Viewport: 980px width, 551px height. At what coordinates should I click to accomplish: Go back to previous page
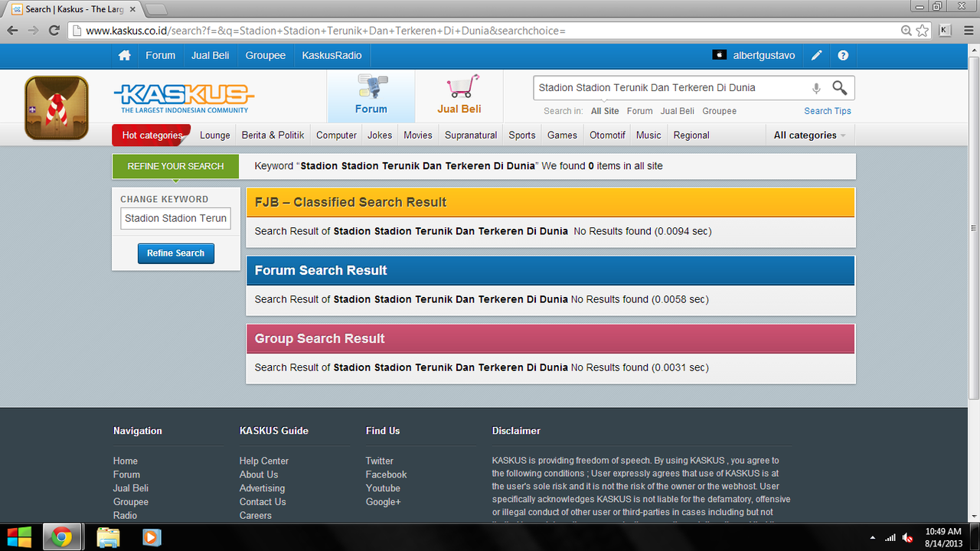click(x=13, y=31)
